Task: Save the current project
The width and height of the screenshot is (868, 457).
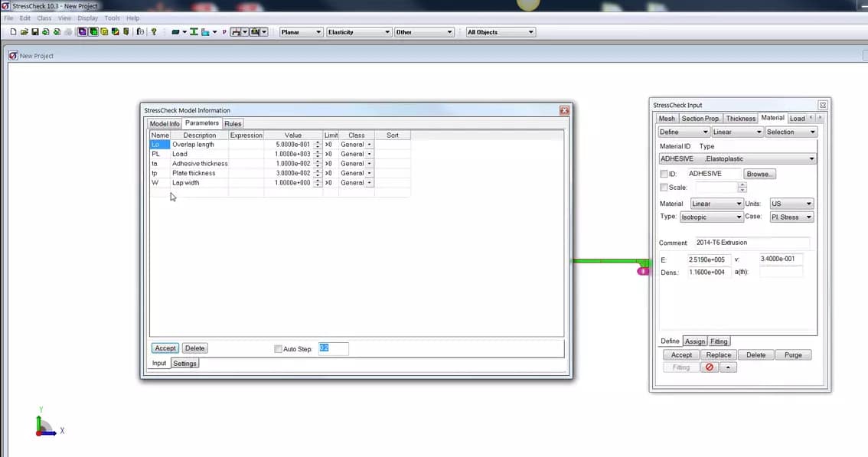Action: pyautogui.click(x=34, y=31)
